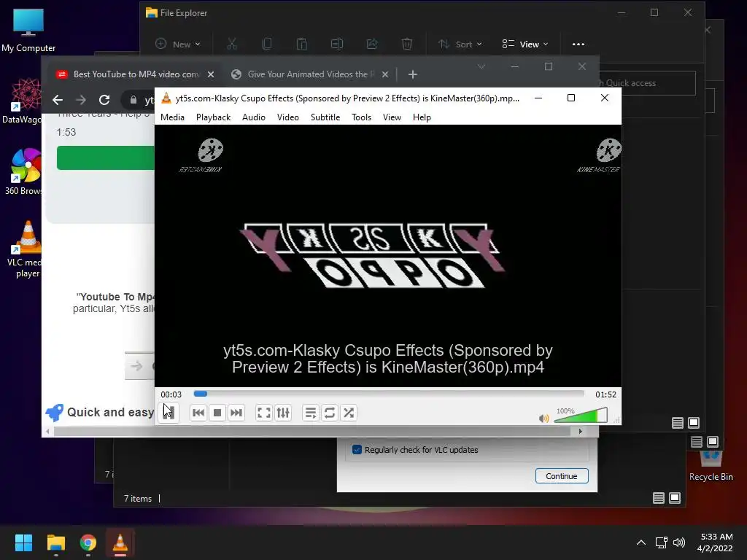The image size is (747, 560).
Task: Click Copy icon in File Explorer toolbar
Action: click(267, 44)
